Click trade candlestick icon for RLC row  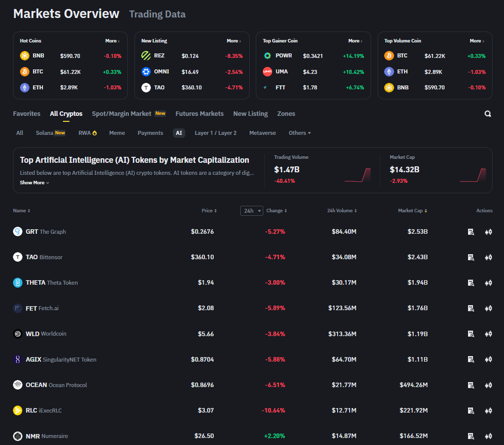click(x=489, y=411)
